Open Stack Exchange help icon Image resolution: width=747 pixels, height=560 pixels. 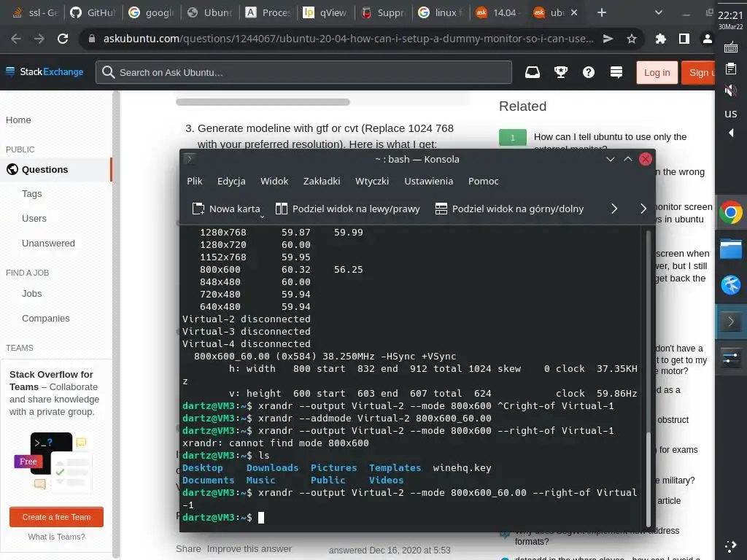click(x=589, y=72)
